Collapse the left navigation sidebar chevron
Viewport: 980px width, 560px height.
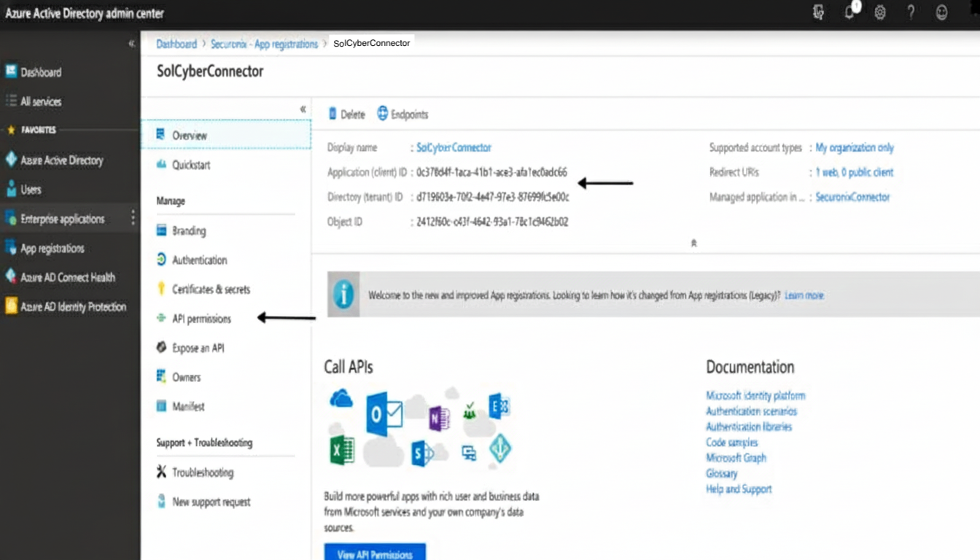(x=131, y=44)
